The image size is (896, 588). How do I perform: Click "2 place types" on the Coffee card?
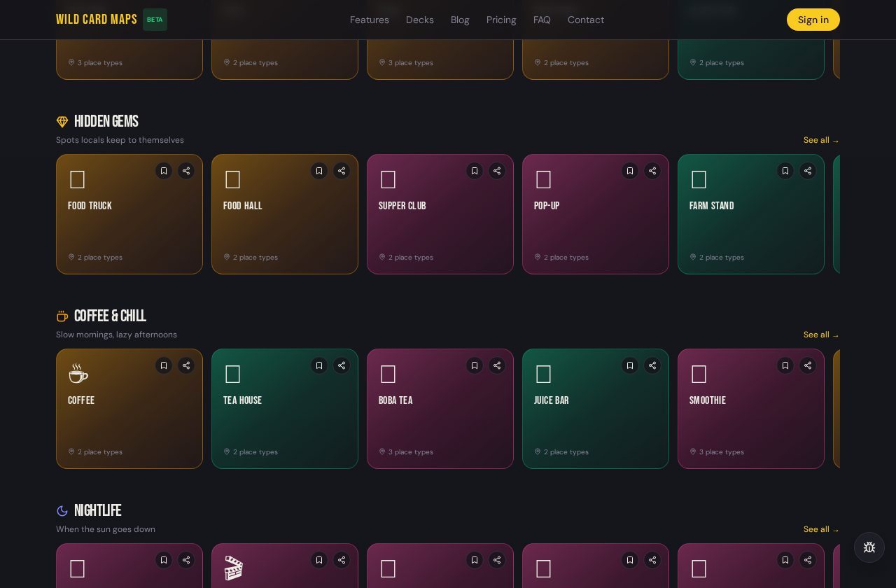[x=100, y=452]
